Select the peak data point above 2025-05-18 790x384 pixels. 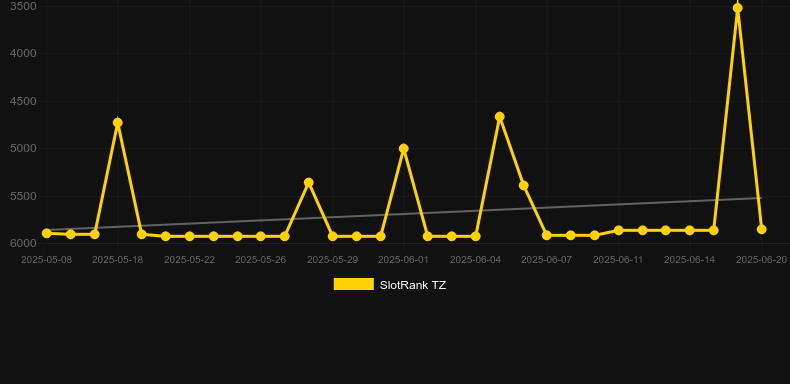pyautogui.click(x=118, y=123)
